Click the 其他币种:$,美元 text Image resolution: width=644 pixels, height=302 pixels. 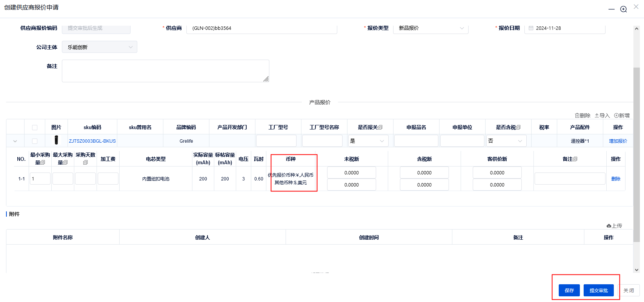point(290,183)
